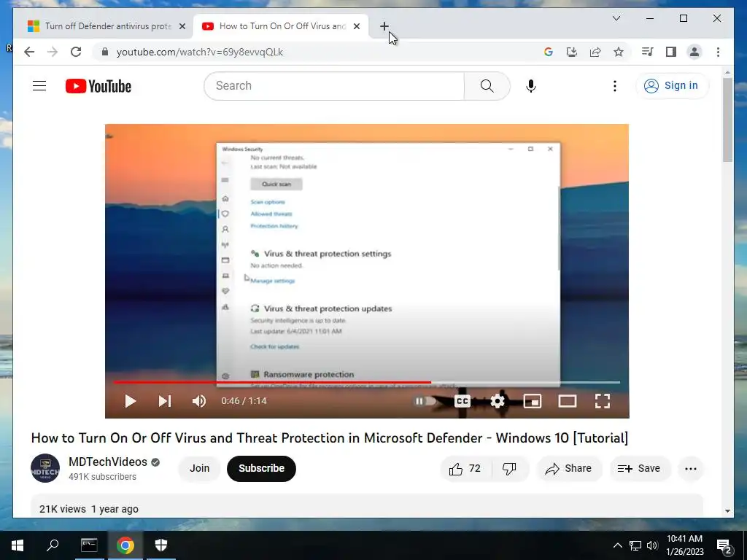Go to YouTube home via logo
The height and width of the screenshot is (560, 747).
click(x=98, y=86)
